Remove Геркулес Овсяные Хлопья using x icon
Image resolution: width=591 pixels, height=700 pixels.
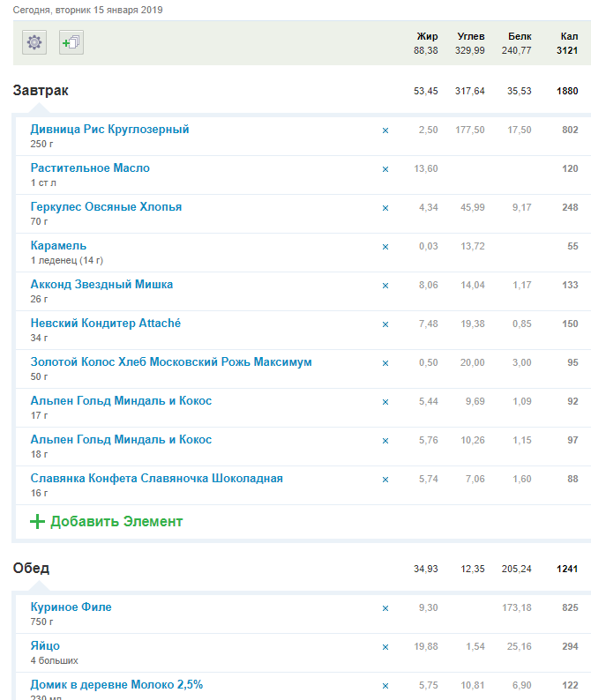(385, 208)
